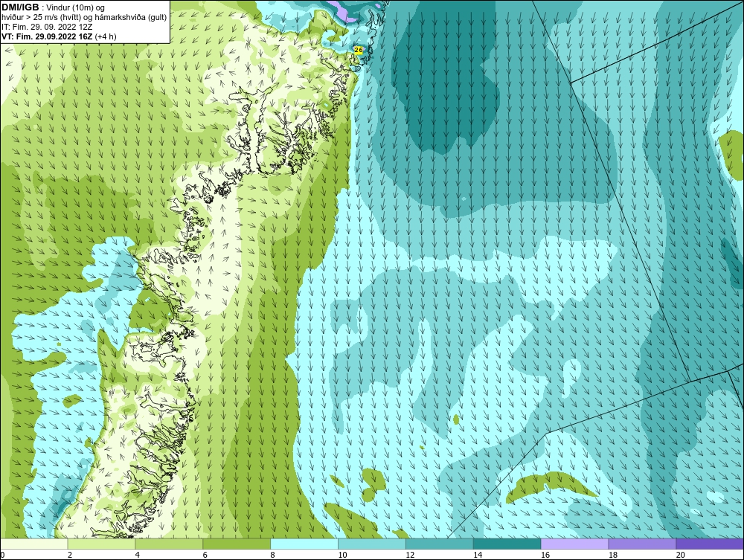Click the hviður > 25 m/s description line
The height and width of the screenshot is (560, 744).
(x=84, y=18)
